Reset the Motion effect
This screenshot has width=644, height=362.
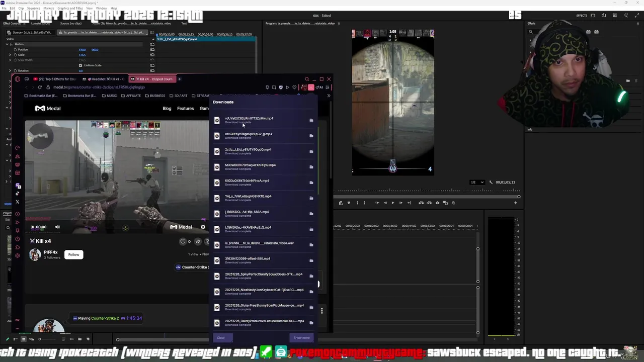(152, 44)
